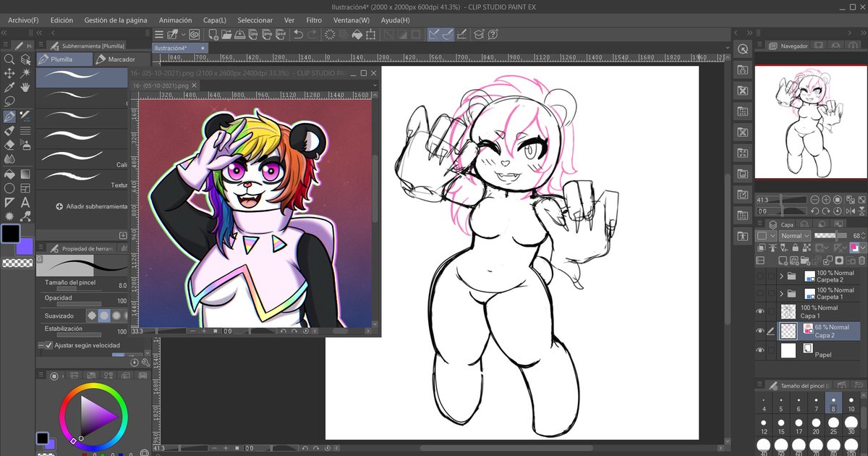The image size is (868, 456).
Task: Select the Figure circle tool
Action: pos(9,188)
